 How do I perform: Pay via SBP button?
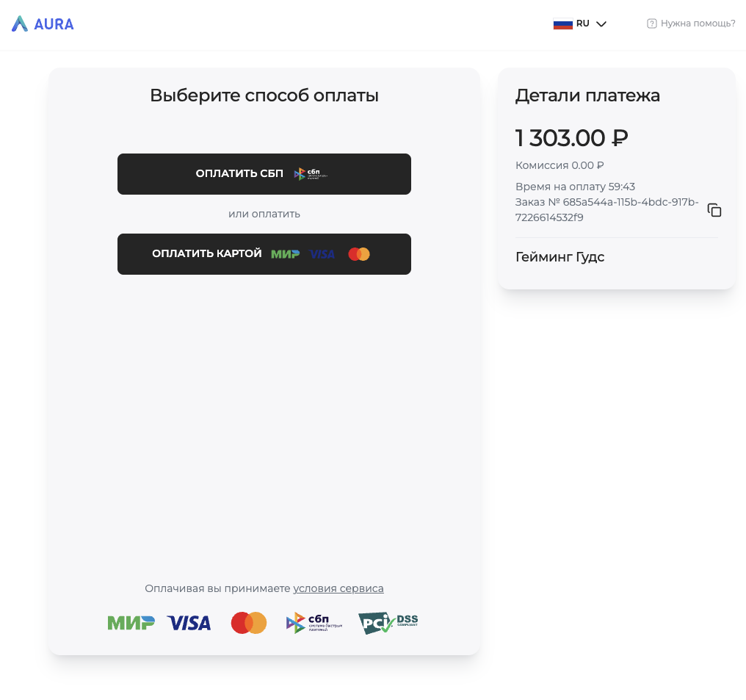coord(264,174)
